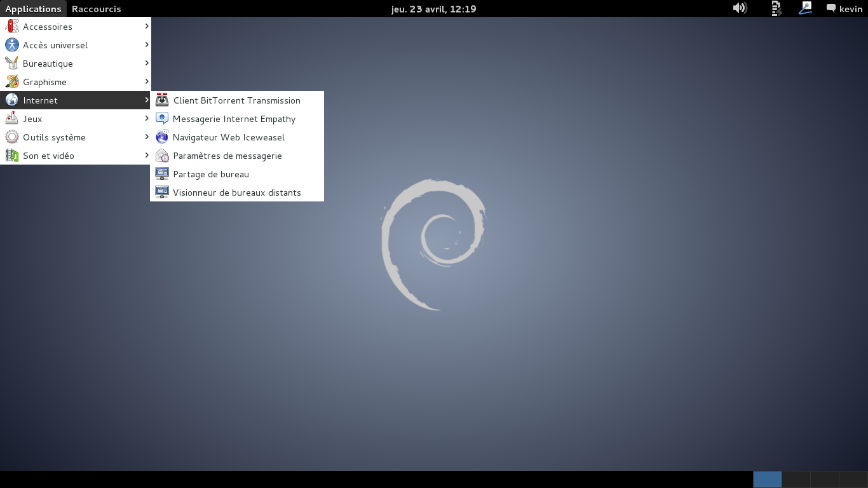Open Visionneur de bureaux distants entry

(237, 193)
